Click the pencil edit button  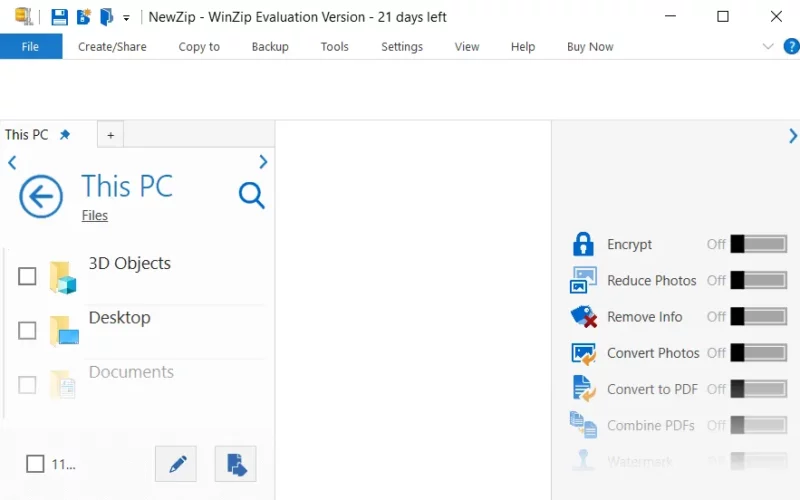click(x=176, y=464)
